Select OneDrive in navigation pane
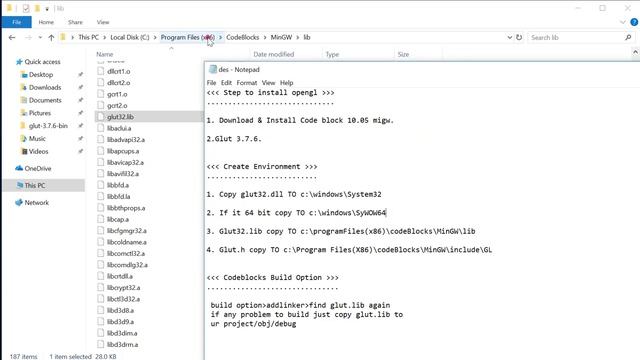 [x=38, y=168]
